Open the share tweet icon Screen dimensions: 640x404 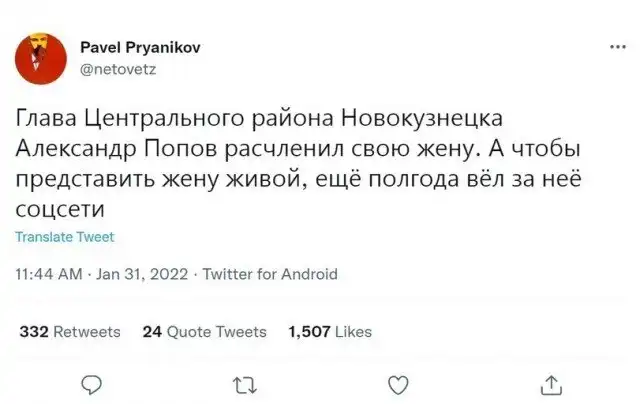pyautogui.click(x=550, y=381)
